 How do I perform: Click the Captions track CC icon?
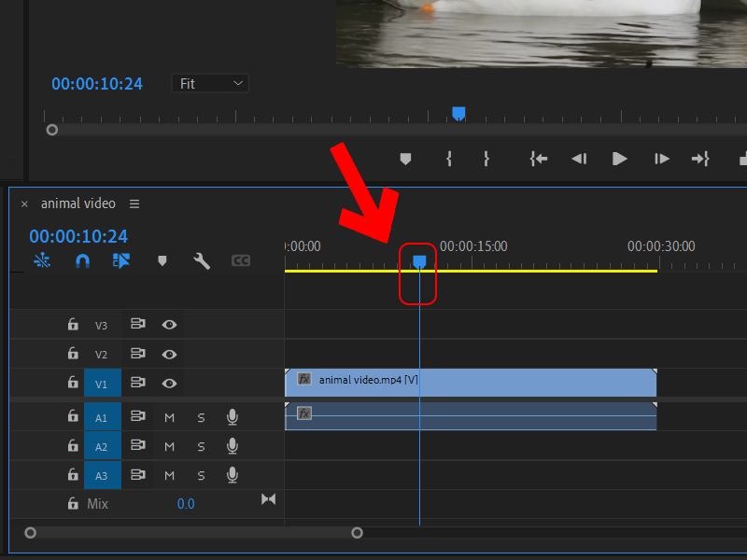[241, 260]
